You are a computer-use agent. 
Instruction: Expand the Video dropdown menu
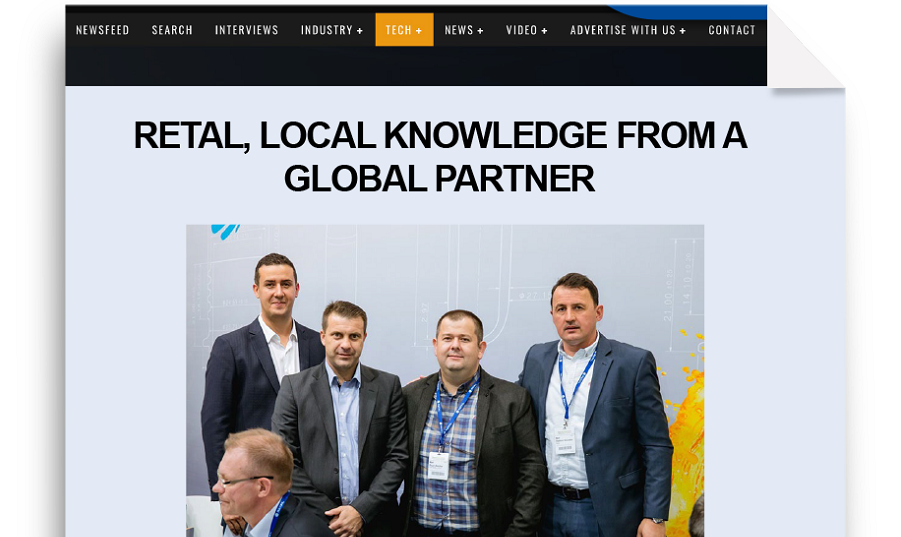coord(526,30)
